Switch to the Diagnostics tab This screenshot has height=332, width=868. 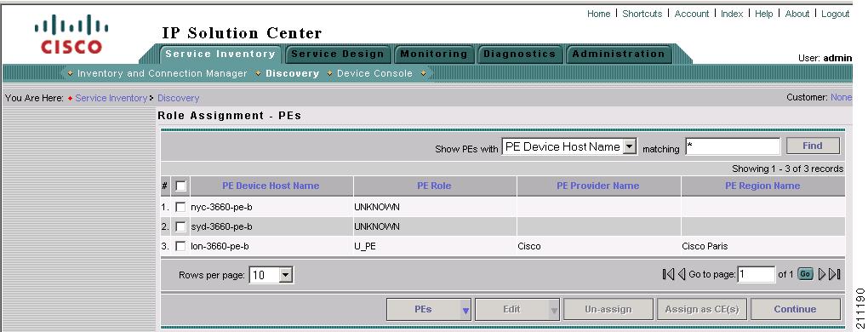[519, 54]
